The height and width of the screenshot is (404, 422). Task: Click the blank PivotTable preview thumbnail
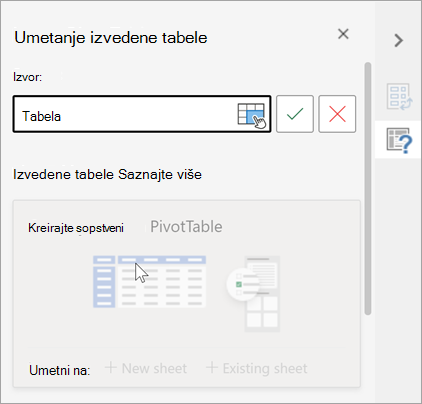click(x=149, y=282)
